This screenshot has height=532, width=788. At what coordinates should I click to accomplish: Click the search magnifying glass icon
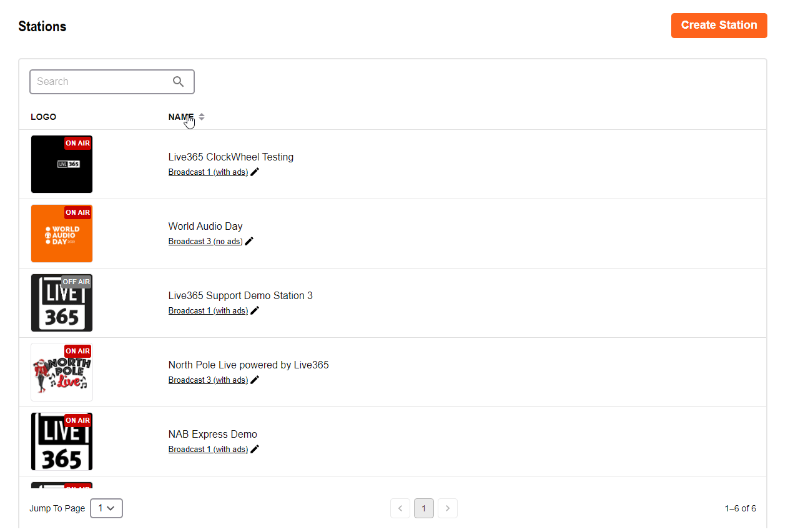coord(178,81)
